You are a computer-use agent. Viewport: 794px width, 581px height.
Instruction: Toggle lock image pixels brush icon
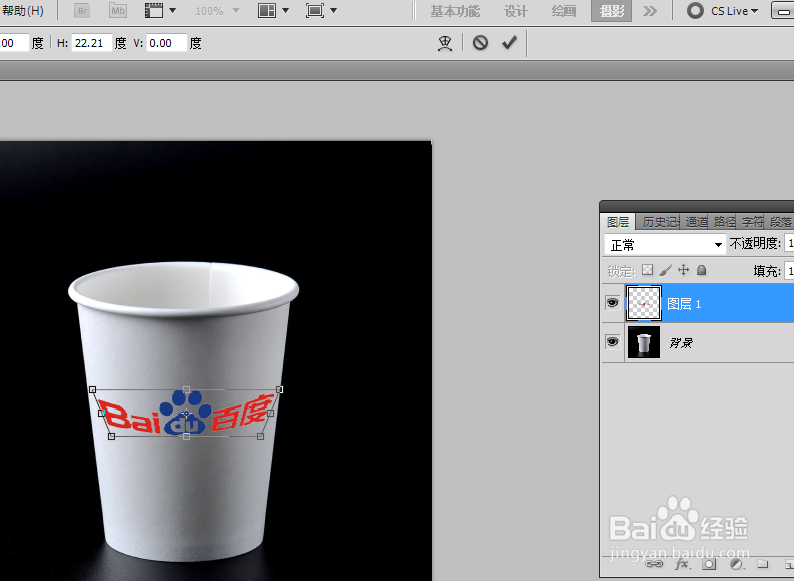click(x=665, y=270)
